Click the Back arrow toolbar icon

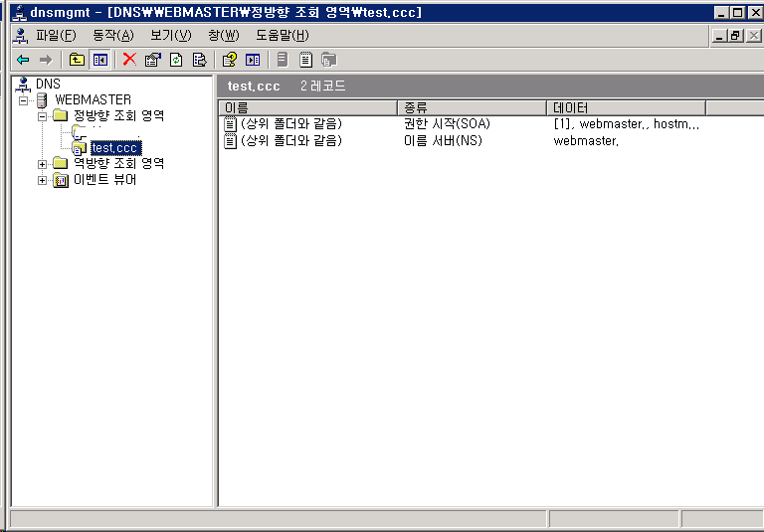[23, 60]
